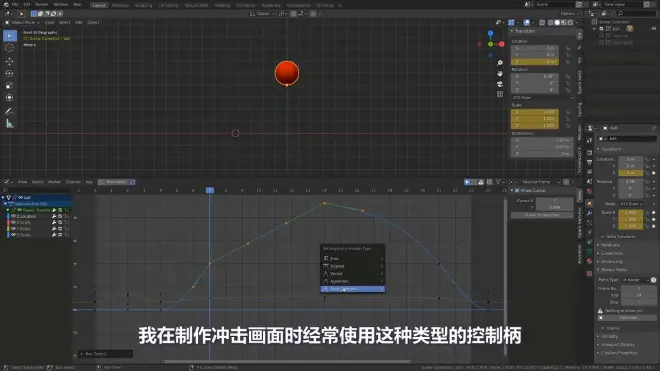
Task: Click current frame marker on graph timeline
Action: point(210,190)
